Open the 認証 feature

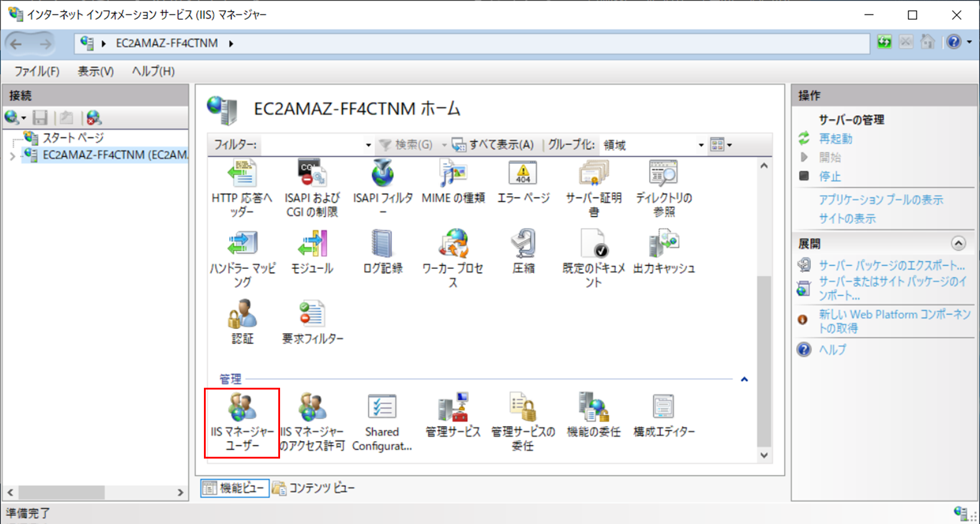point(242,323)
